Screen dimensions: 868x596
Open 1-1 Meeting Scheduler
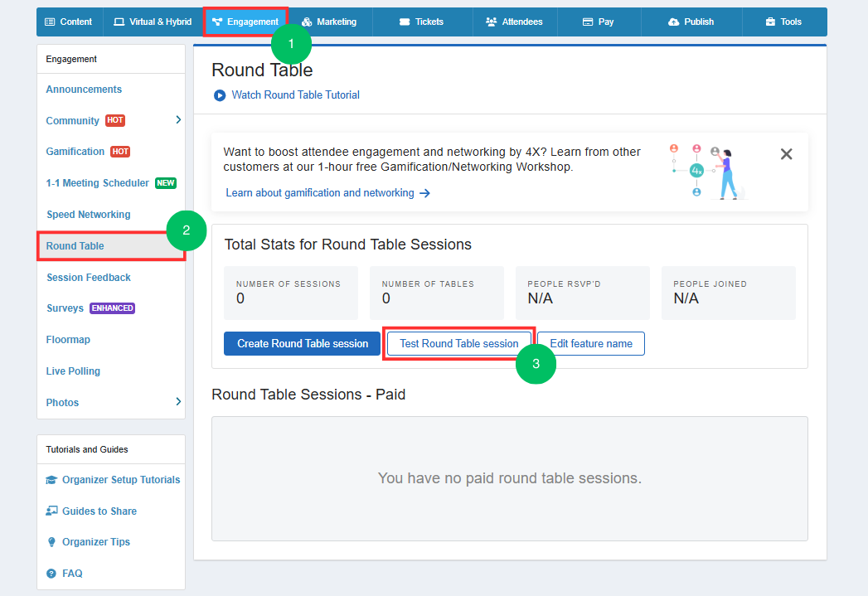[x=98, y=183]
